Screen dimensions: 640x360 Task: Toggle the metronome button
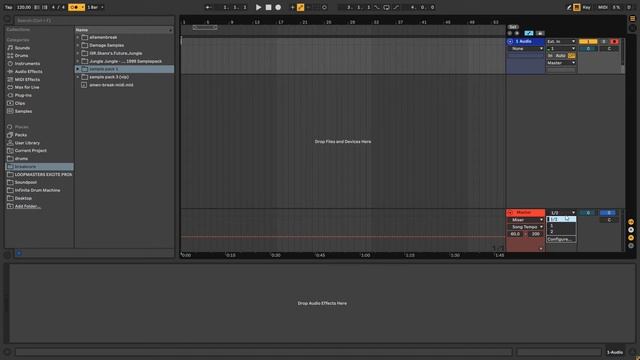(76, 7)
